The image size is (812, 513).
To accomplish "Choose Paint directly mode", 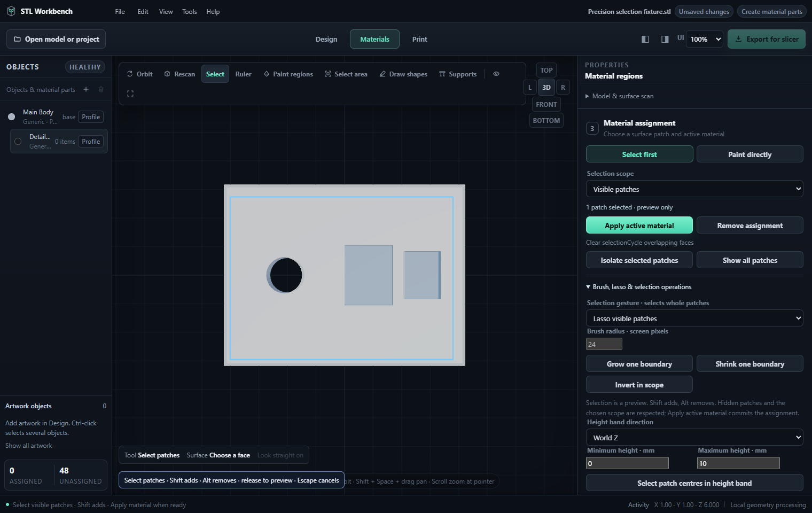I will pos(750,154).
